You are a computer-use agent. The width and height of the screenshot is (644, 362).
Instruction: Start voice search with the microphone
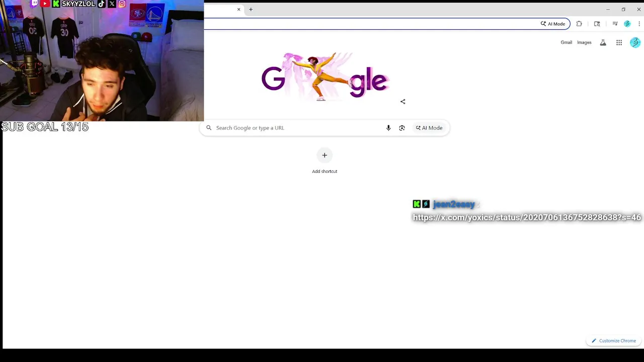click(388, 128)
